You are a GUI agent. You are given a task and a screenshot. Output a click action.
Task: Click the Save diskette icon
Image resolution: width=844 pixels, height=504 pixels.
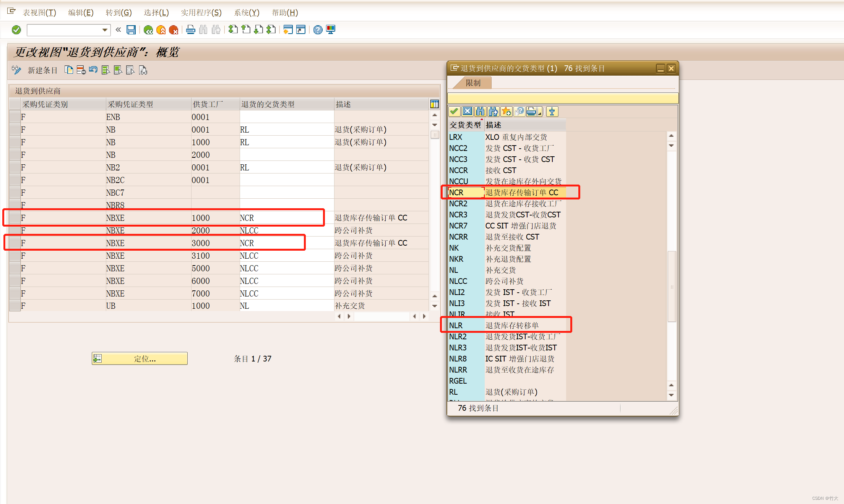tap(131, 30)
